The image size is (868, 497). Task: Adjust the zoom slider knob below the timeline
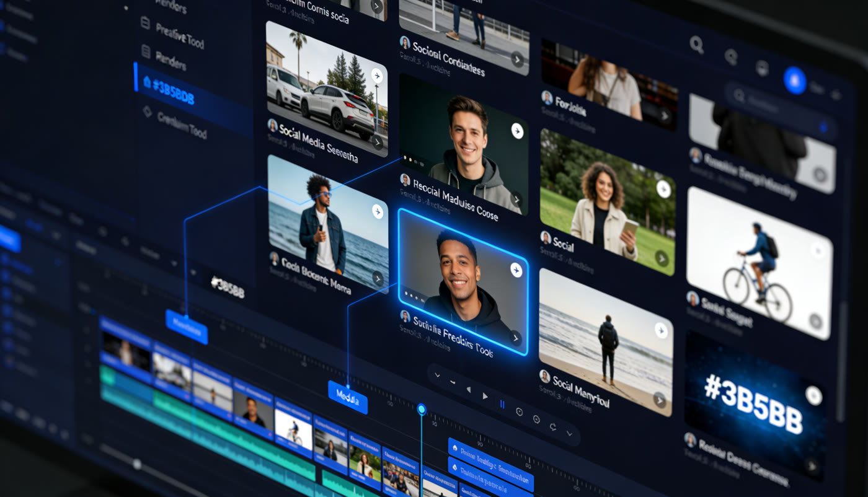click(x=137, y=464)
